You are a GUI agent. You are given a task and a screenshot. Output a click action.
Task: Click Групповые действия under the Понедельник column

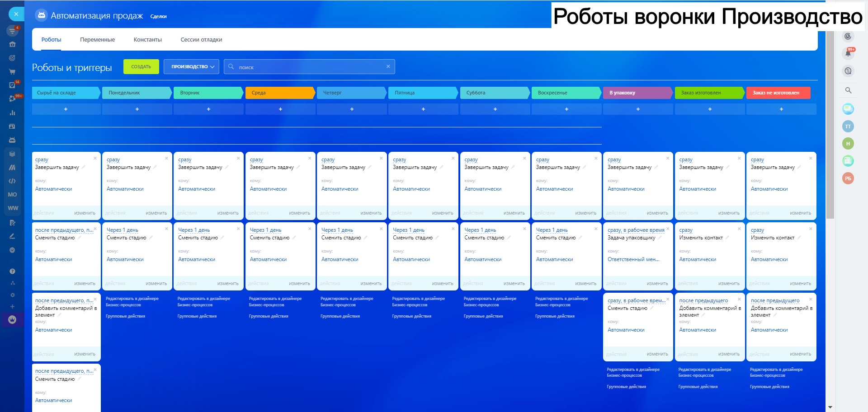[126, 316]
